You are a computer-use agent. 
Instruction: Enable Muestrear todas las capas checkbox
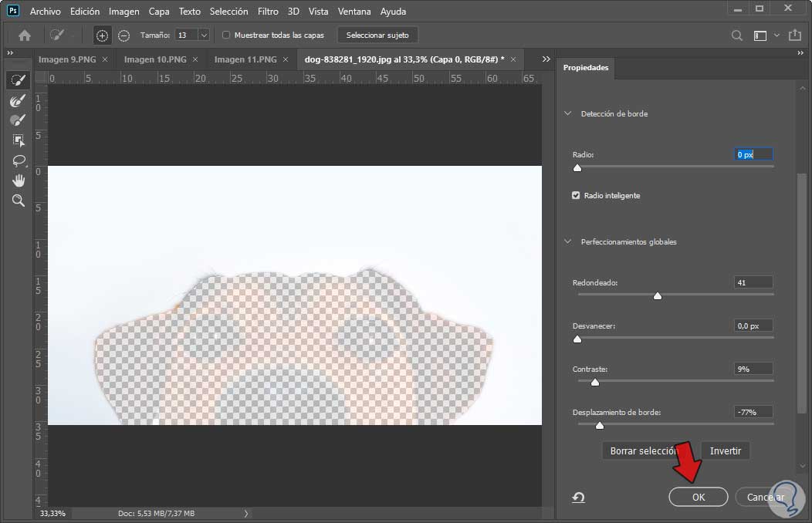click(226, 35)
